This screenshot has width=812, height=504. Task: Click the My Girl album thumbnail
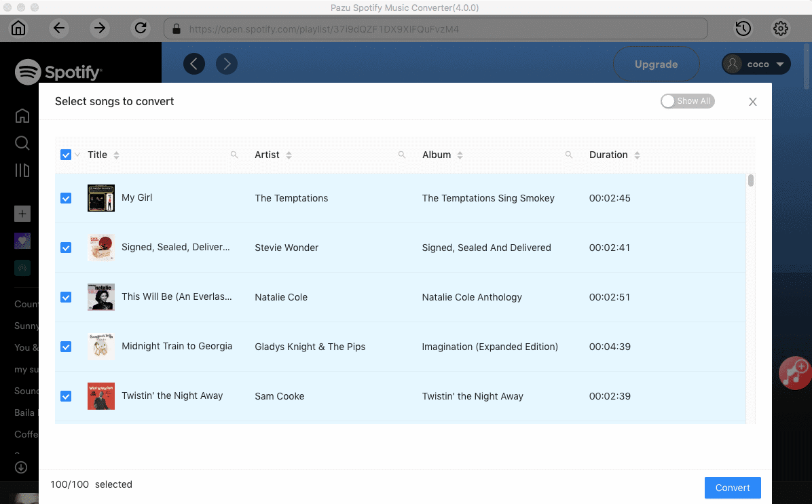pyautogui.click(x=101, y=198)
